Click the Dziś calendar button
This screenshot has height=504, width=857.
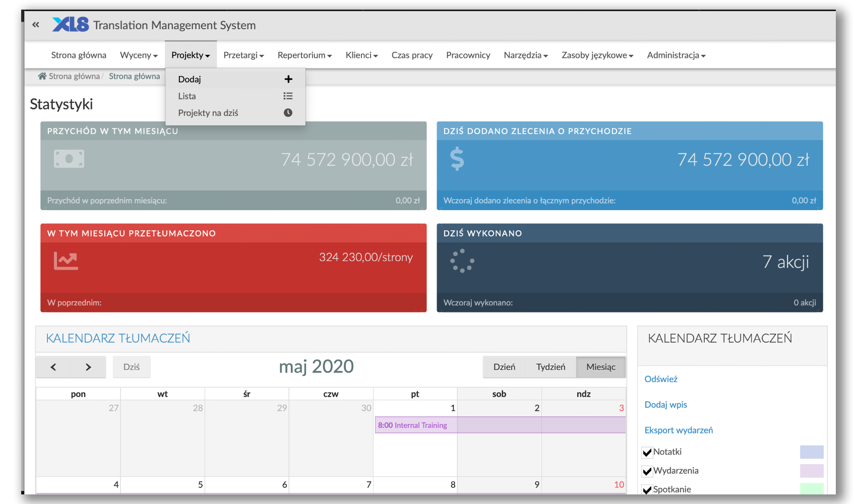pos(132,367)
